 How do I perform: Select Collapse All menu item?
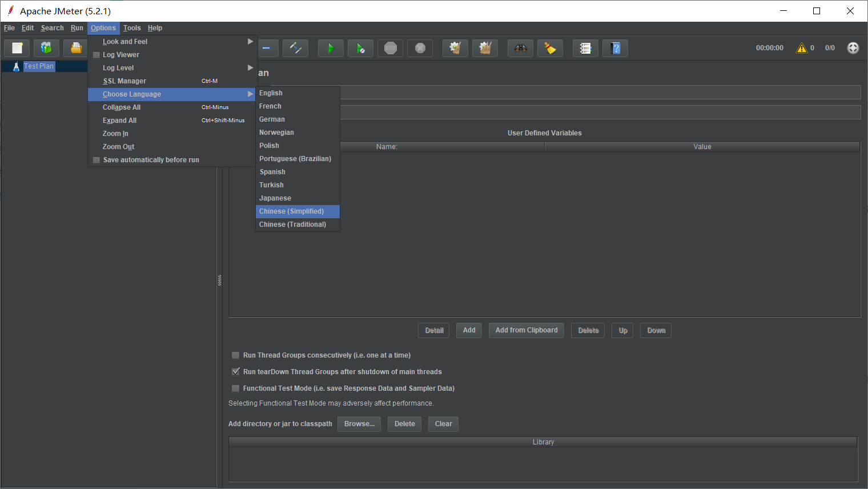click(x=172, y=107)
